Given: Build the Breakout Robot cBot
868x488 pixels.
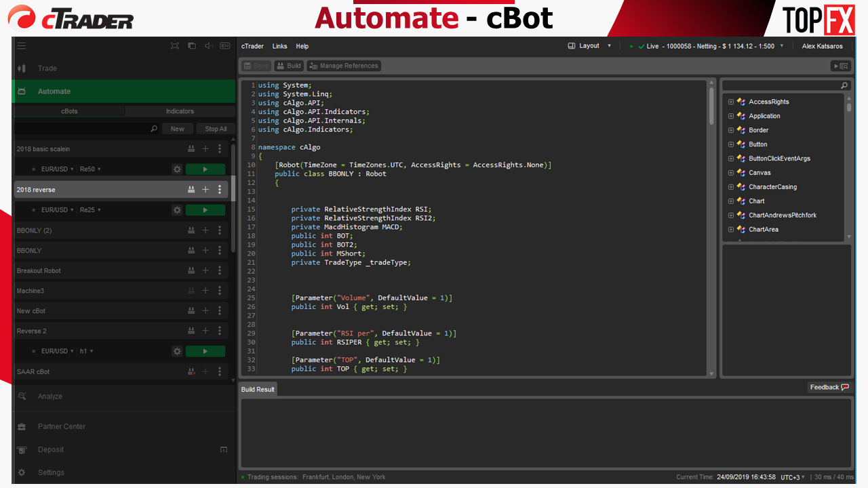Looking at the screenshot, I should (x=192, y=270).
